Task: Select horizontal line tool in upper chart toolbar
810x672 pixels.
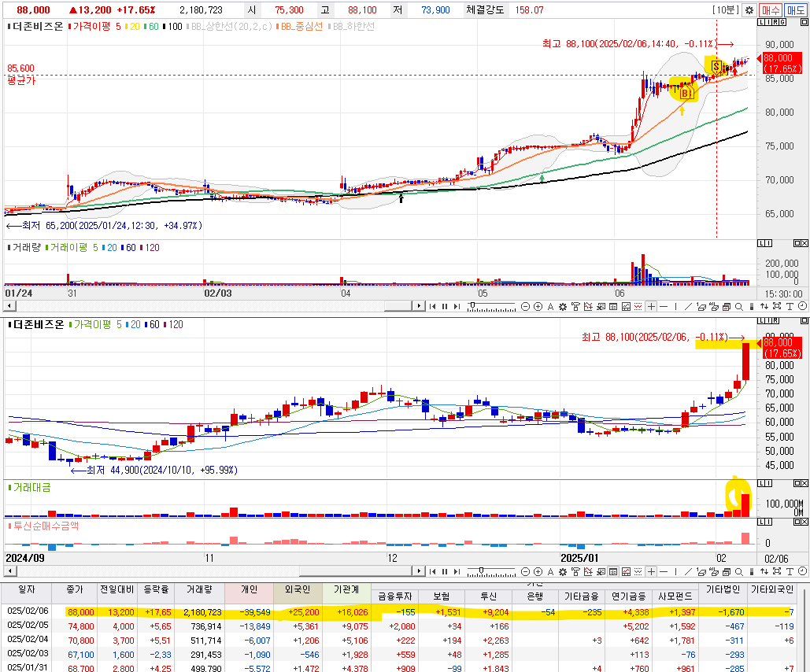Action: 664,306
